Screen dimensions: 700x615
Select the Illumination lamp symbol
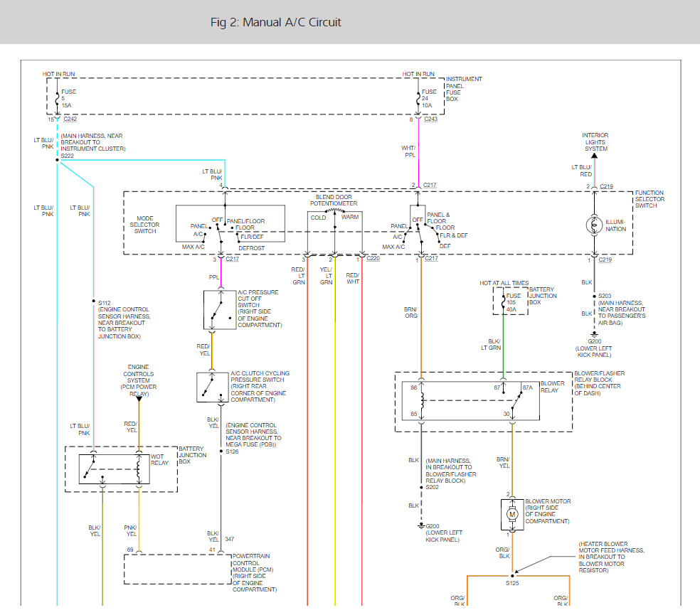[x=594, y=225]
